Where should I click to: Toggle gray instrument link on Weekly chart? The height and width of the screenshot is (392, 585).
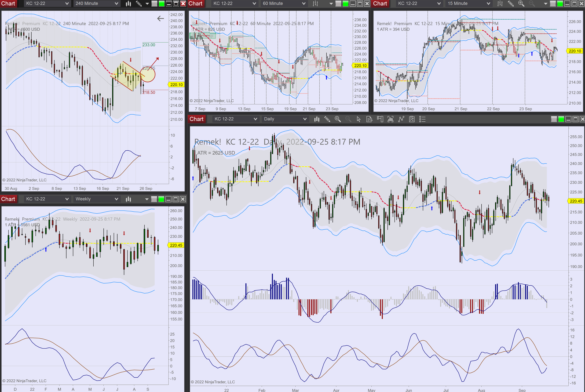click(154, 199)
